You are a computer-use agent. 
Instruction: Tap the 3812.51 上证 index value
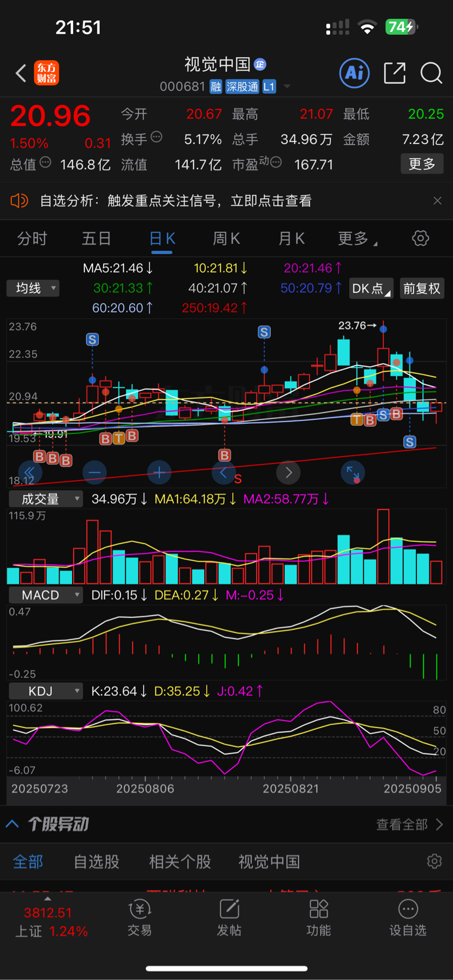click(48, 913)
